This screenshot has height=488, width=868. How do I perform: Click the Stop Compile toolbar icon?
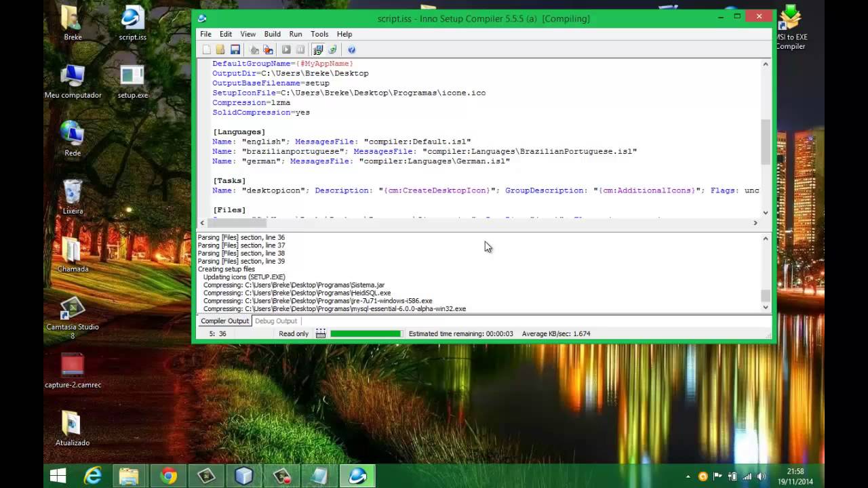[269, 49]
